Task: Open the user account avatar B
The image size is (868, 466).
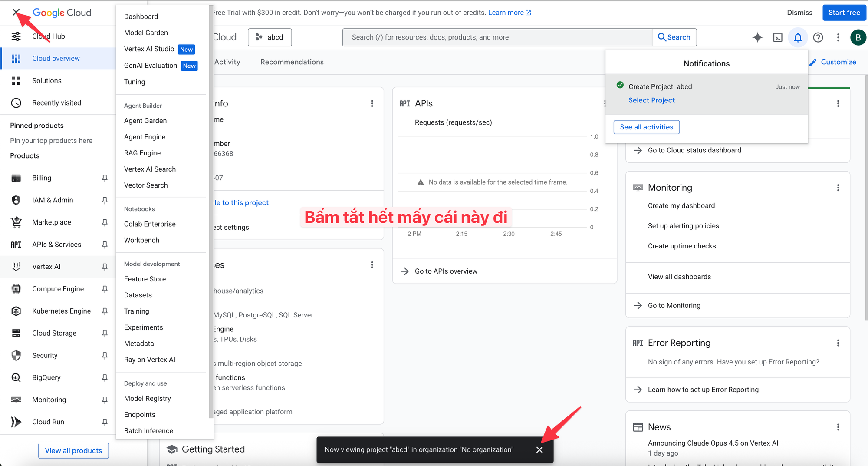Action: [x=858, y=37]
